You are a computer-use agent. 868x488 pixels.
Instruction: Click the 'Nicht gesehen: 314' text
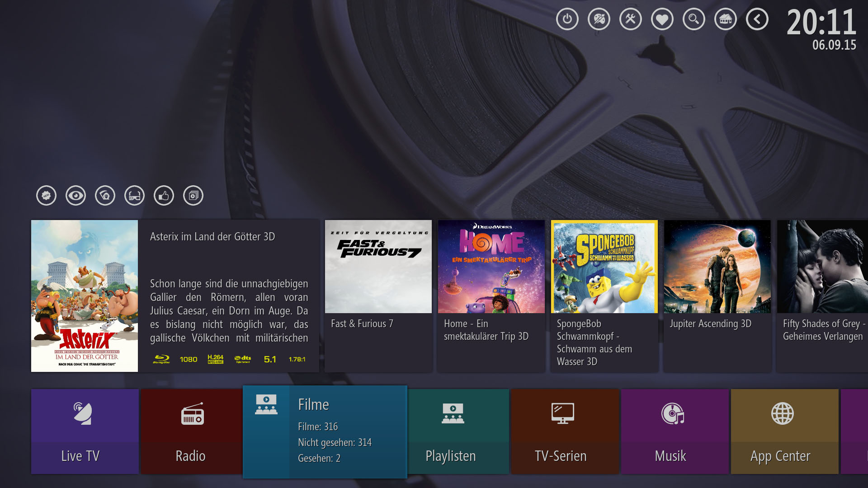pos(335,442)
